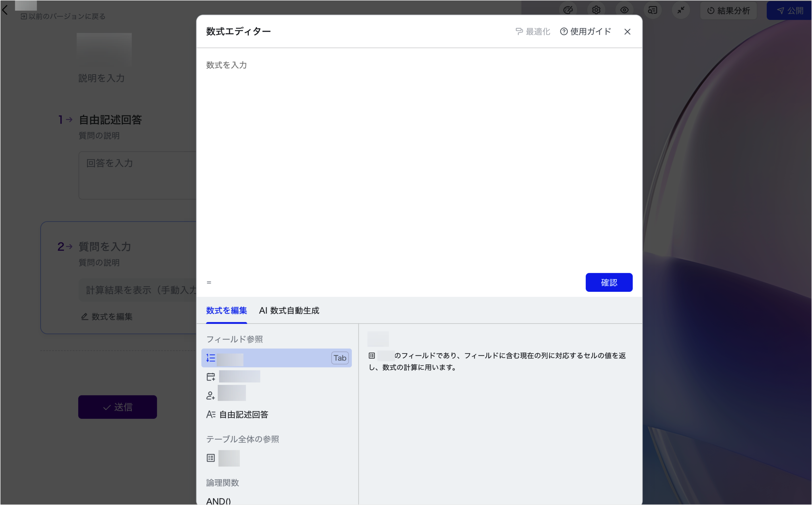Select the highlighted numbered-list field reference
Screen dimensions: 812x505
pos(276,358)
